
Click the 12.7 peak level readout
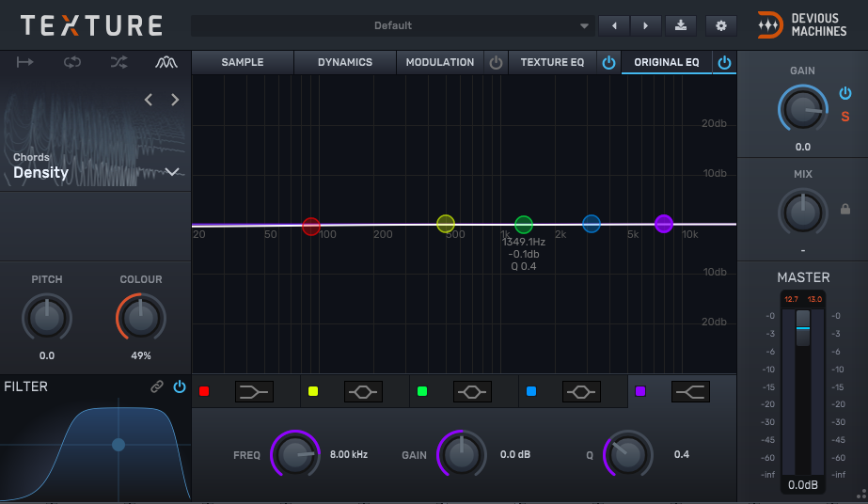point(792,299)
